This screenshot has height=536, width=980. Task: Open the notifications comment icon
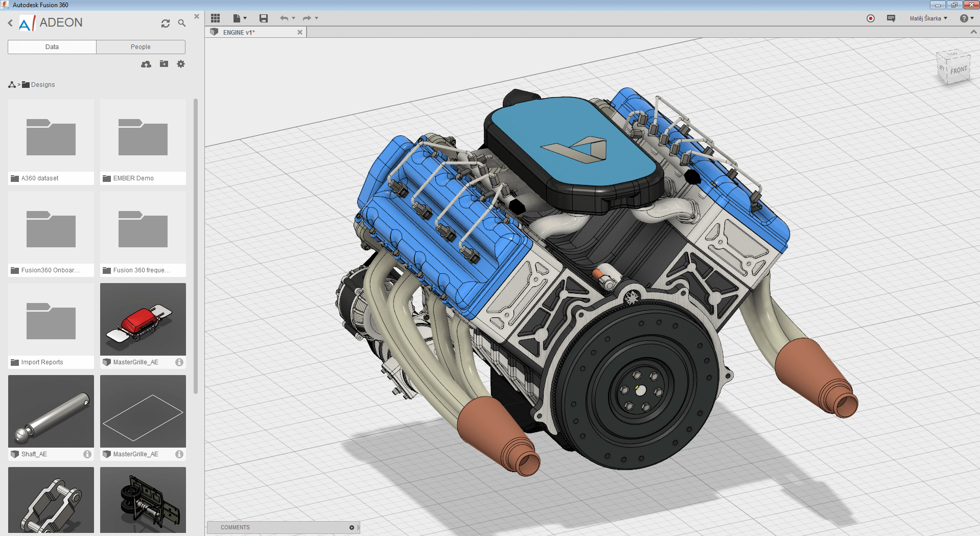click(x=891, y=18)
